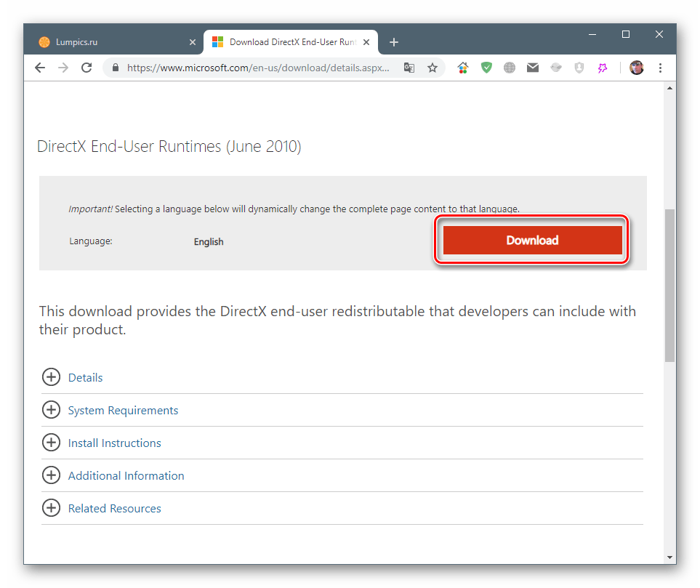Go back to previous page
This screenshot has width=700, height=588.
point(40,68)
